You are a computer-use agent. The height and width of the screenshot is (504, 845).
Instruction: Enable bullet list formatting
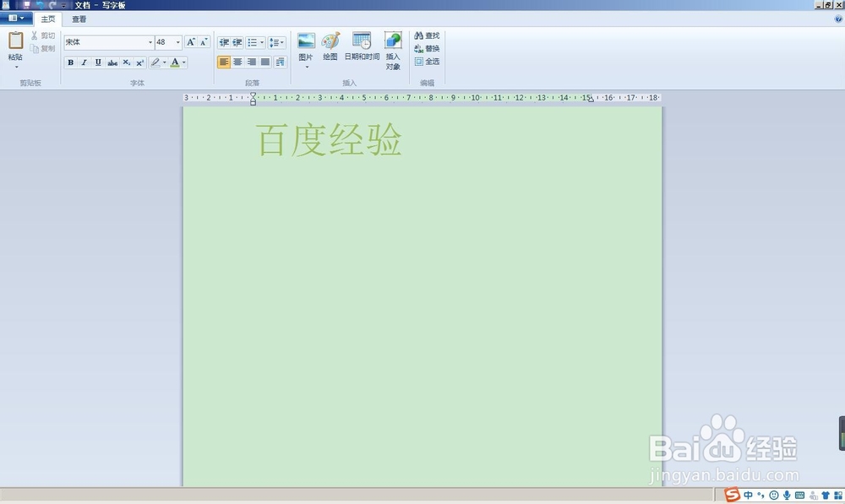[x=253, y=42]
